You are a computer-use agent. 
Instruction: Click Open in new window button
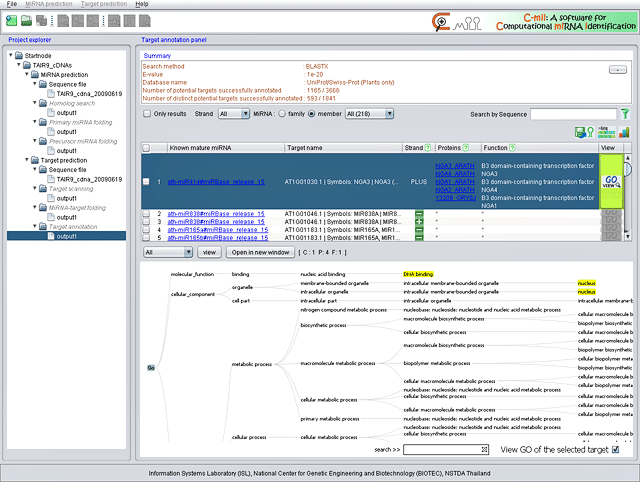pyautogui.click(x=260, y=252)
